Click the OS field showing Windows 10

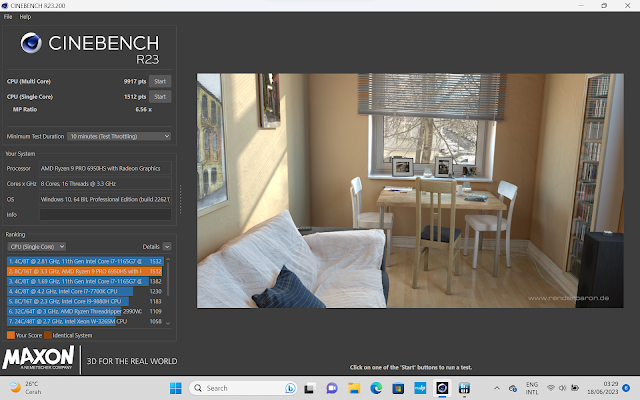tap(105, 199)
